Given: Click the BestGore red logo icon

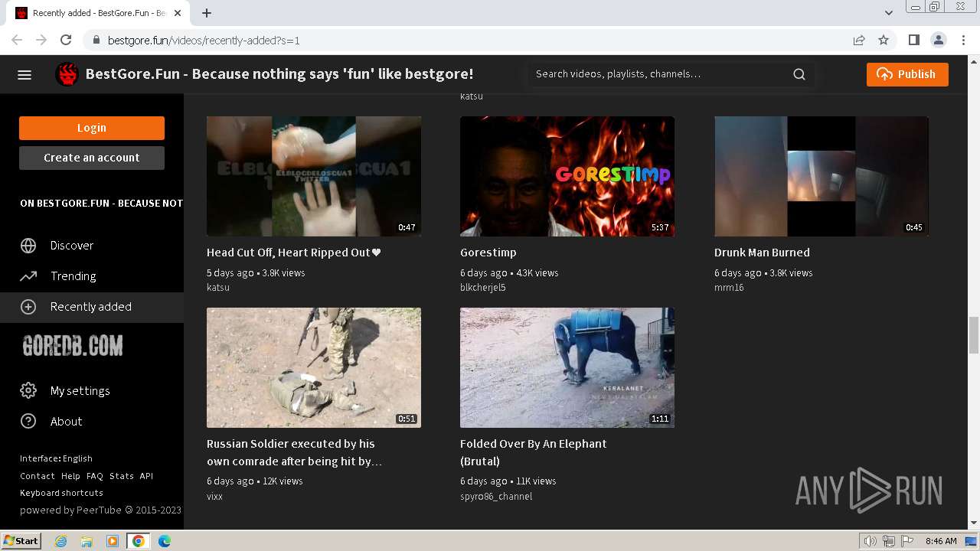Looking at the screenshot, I should pos(67,74).
